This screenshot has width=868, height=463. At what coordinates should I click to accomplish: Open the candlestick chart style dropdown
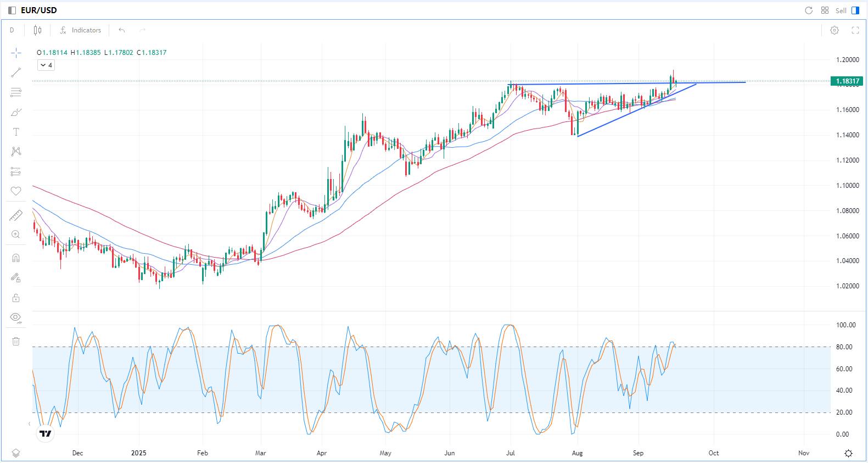(x=38, y=30)
